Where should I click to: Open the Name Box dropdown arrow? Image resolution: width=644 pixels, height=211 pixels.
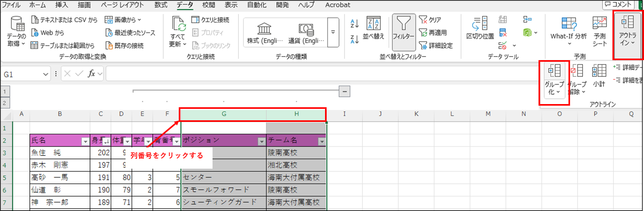(46, 74)
